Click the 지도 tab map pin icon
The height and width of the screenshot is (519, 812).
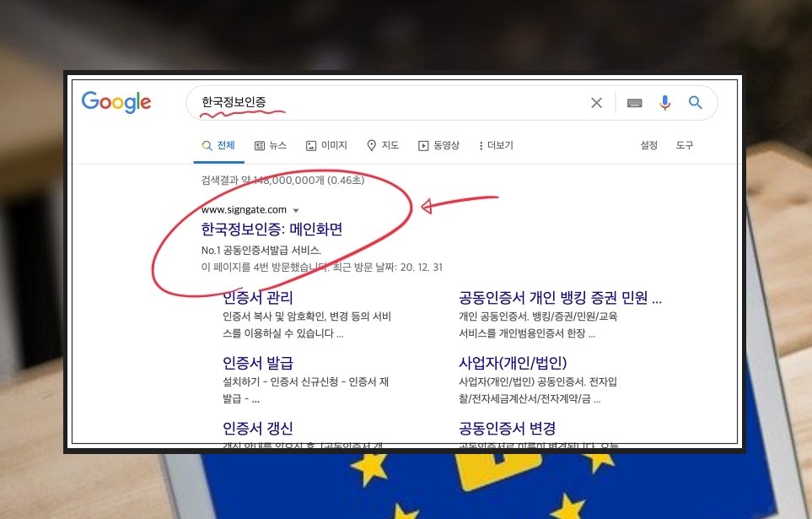point(371,146)
